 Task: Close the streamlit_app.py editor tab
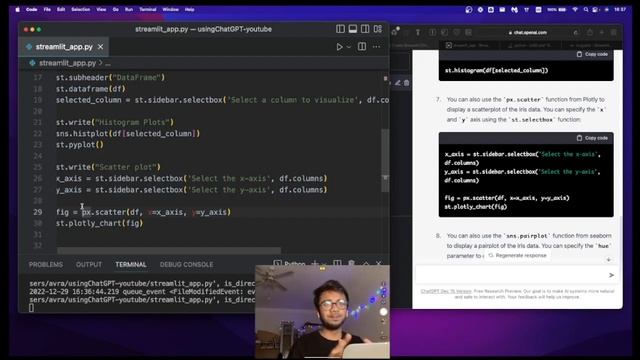point(100,47)
